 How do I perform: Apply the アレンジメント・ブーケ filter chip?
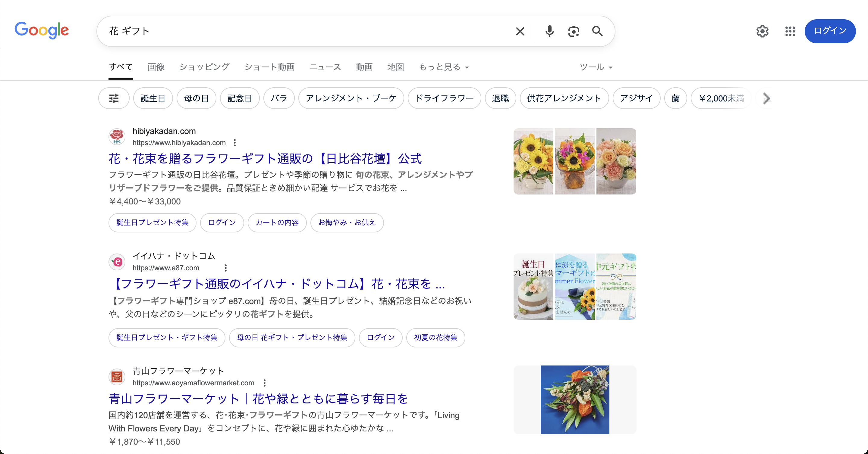pos(351,98)
